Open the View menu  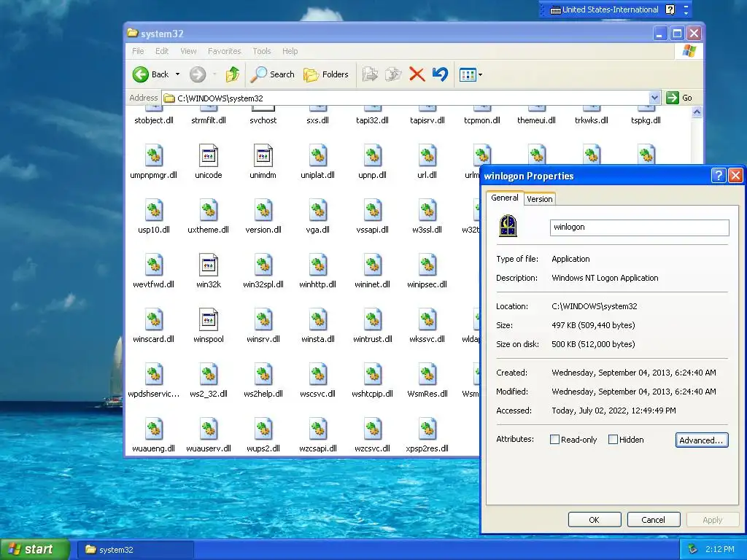click(188, 51)
